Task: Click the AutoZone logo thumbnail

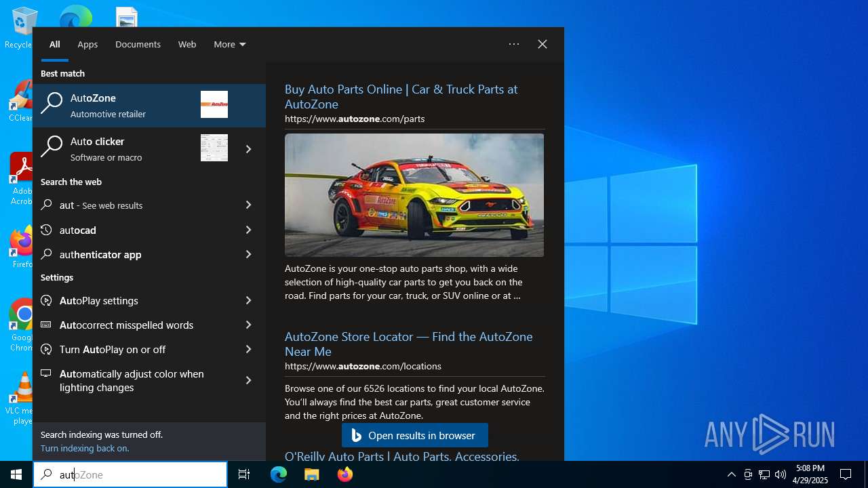Action: click(x=214, y=104)
